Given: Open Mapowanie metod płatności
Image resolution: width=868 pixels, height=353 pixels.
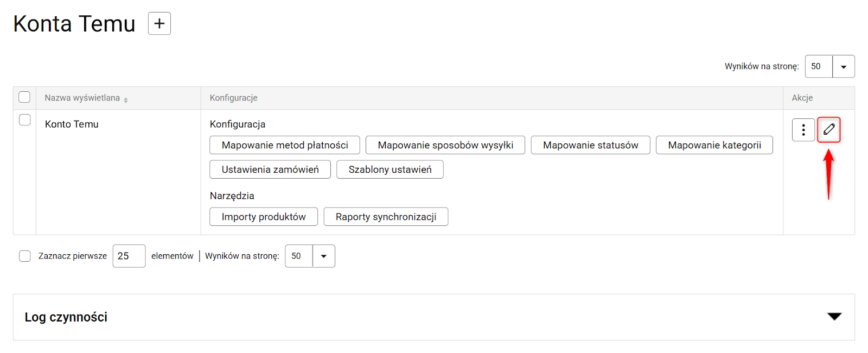Looking at the screenshot, I should (x=285, y=145).
